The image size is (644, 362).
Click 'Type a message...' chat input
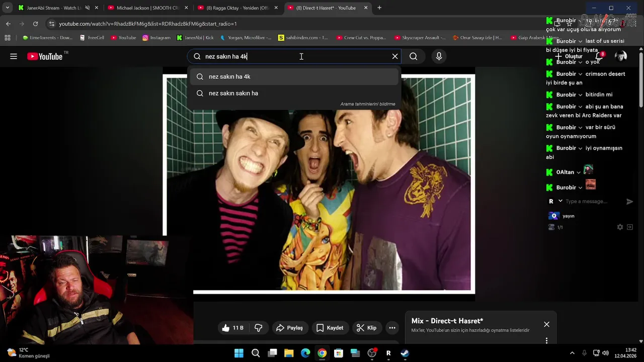coord(586,201)
